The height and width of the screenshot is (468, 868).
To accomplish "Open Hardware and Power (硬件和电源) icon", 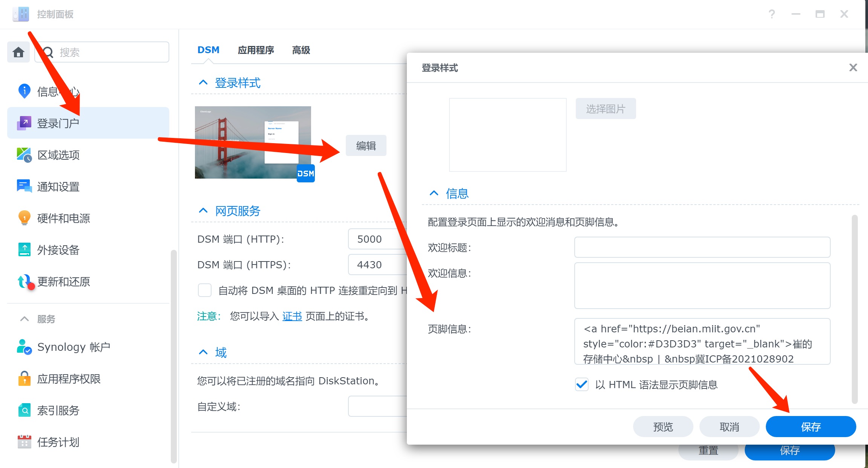I will 25,218.
